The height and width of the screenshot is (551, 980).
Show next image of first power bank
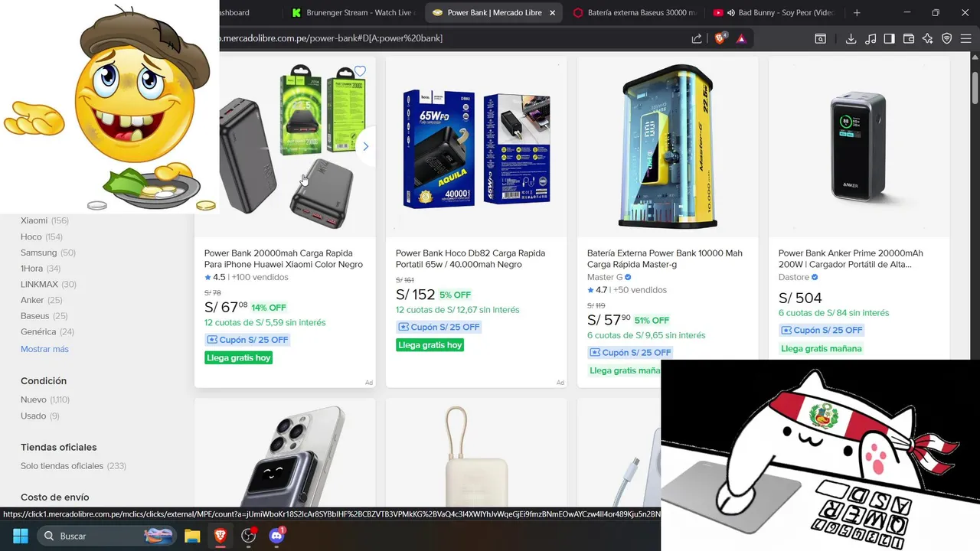[366, 146]
